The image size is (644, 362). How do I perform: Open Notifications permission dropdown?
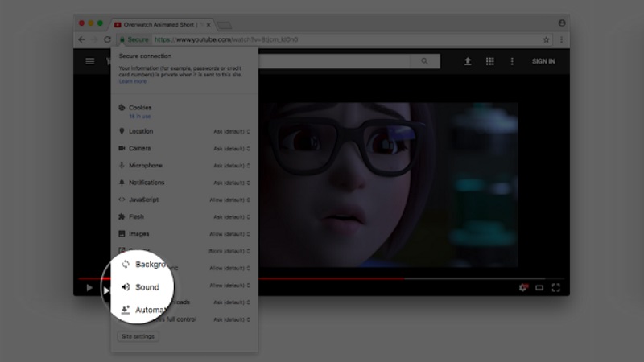point(232,183)
